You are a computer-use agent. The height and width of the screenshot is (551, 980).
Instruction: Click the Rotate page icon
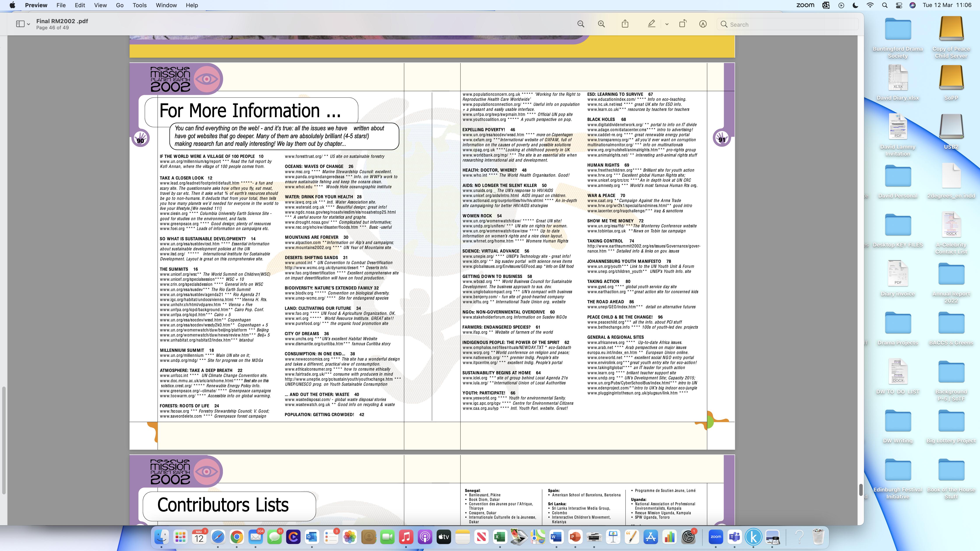[x=682, y=24]
